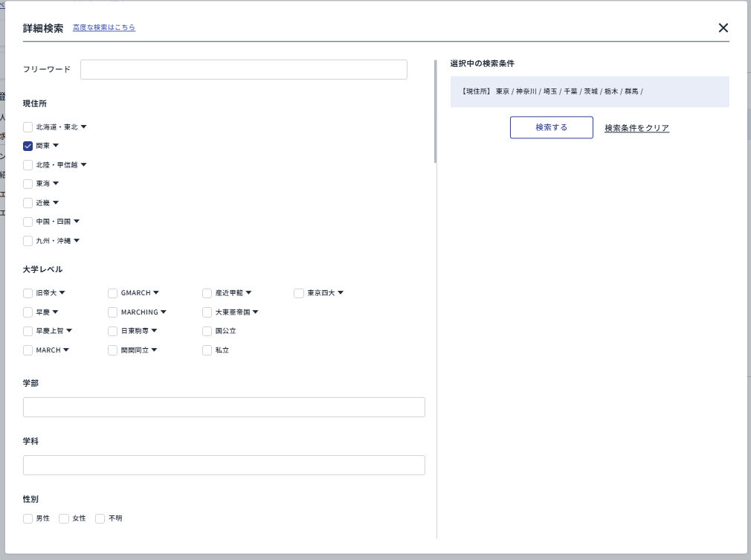Screen dimensions: 751x560
Task: Tick the 私立 checkbox
Action: [207, 350]
